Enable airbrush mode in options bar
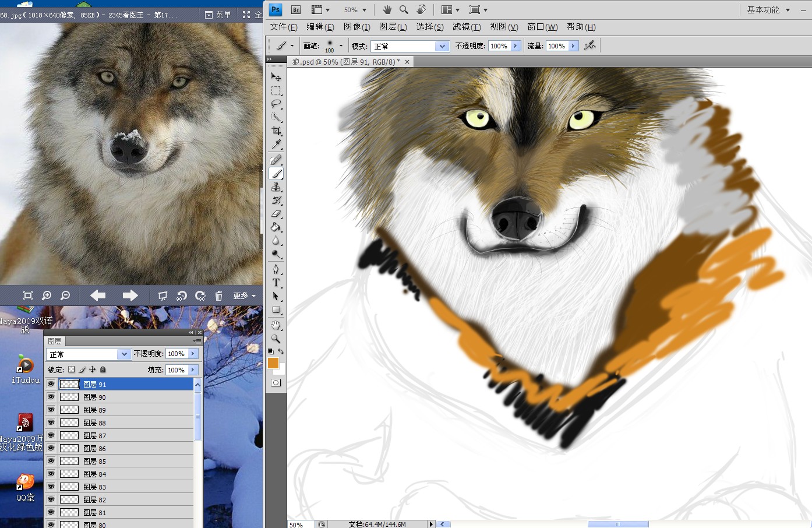812x528 pixels. (x=589, y=45)
